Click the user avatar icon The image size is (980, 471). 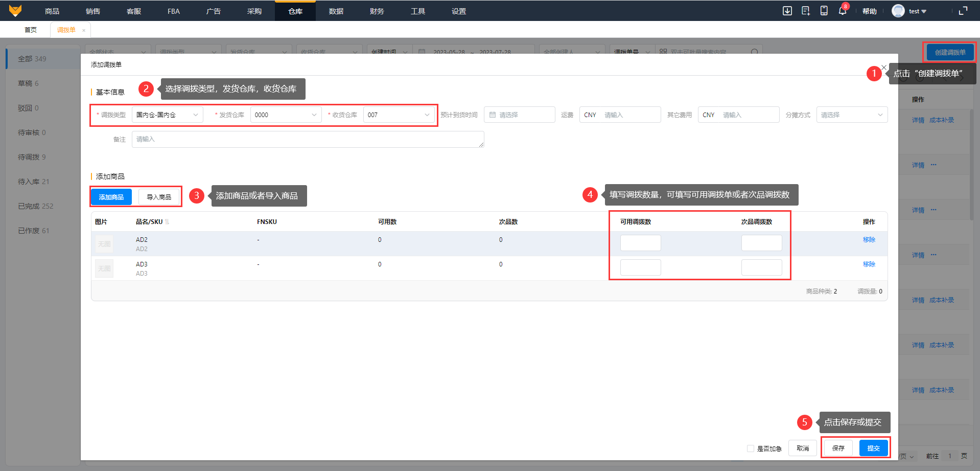pyautogui.click(x=898, y=11)
